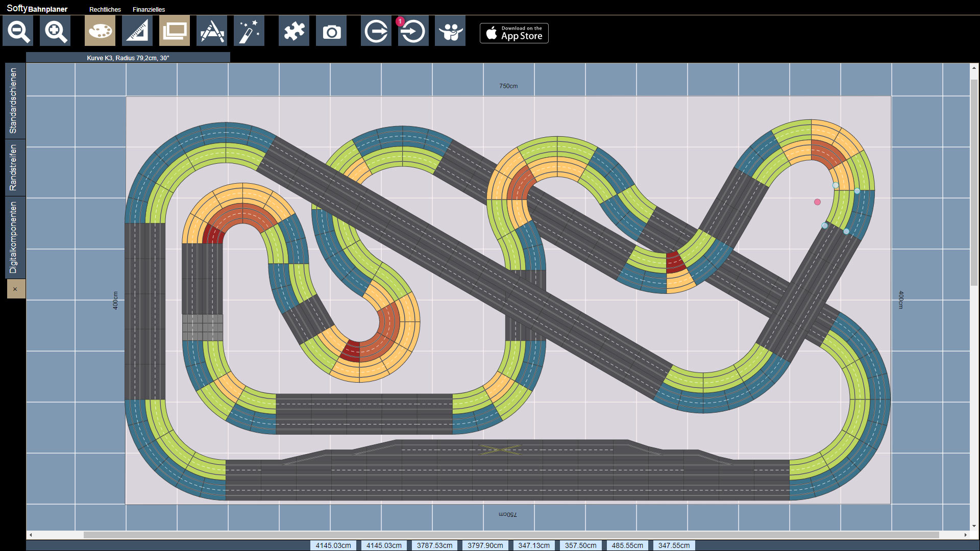The width and height of the screenshot is (980, 551).
Task: Close the side panel with X button
Action: click(x=15, y=289)
